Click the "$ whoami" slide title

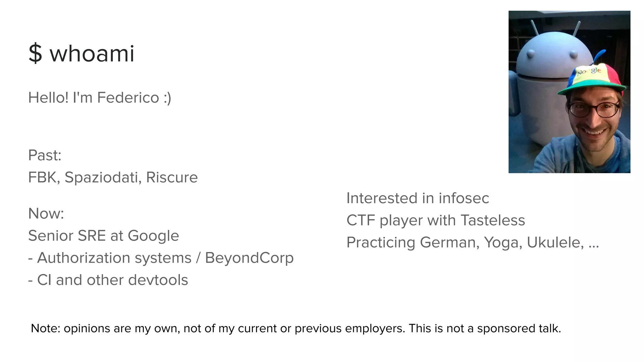tap(81, 53)
